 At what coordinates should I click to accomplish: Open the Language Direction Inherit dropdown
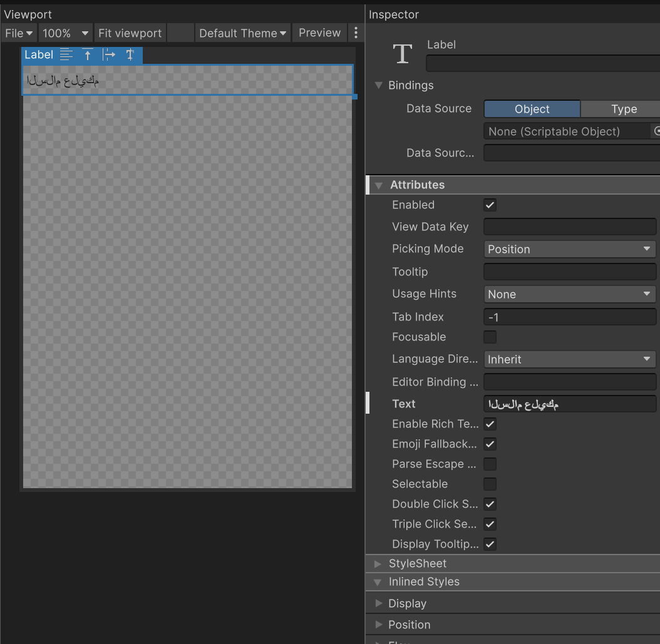pyautogui.click(x=570, y=359)
